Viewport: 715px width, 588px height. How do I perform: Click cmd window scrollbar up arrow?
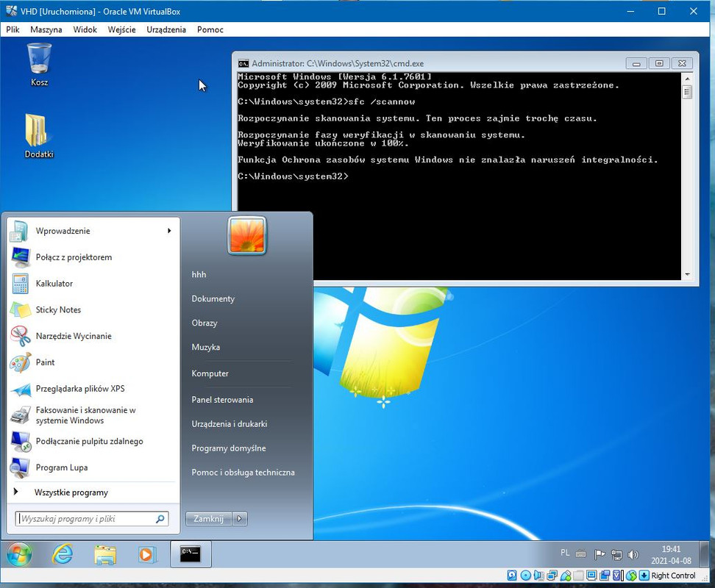tap(687, 79)
